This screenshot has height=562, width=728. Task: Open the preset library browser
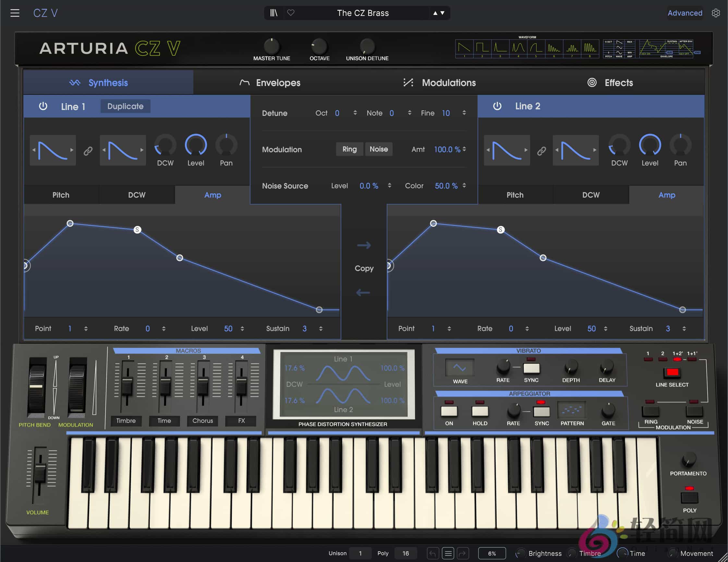pos(274,13)
